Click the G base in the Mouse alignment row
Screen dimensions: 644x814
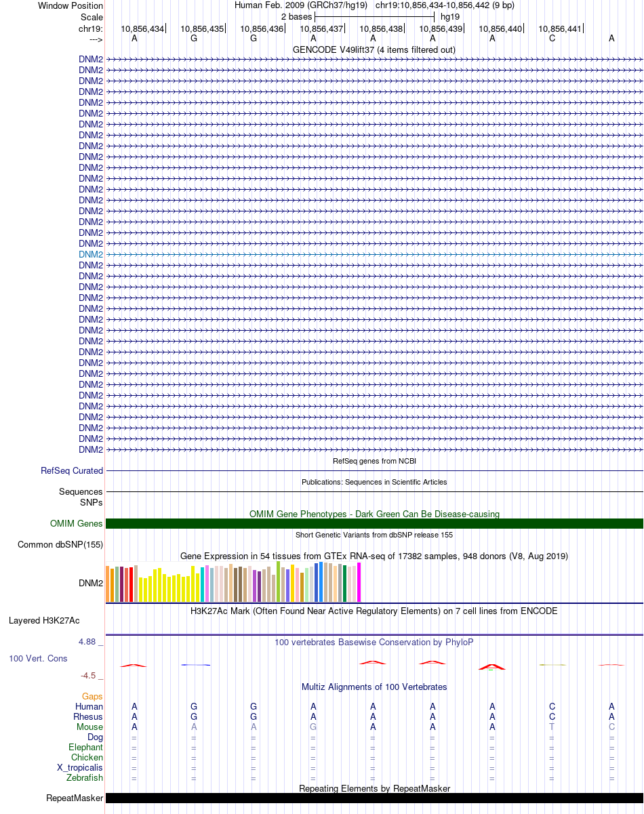[x=313, y=727]
